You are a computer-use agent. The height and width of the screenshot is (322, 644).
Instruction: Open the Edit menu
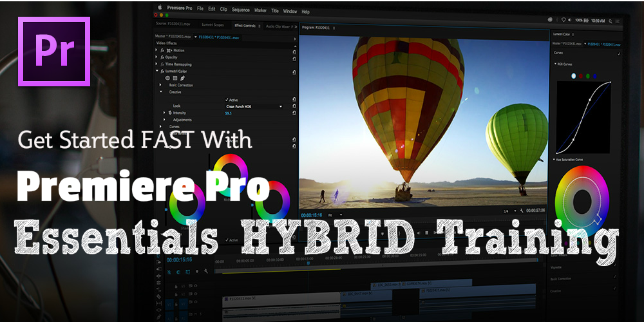pyautogui.click(x=212, y=8)
